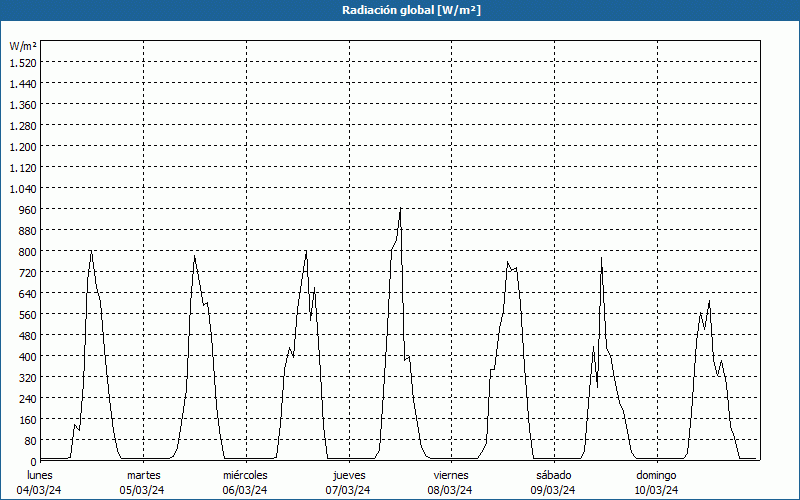
Task: Click the 08/03/24 date label
Action: (451, 490)
